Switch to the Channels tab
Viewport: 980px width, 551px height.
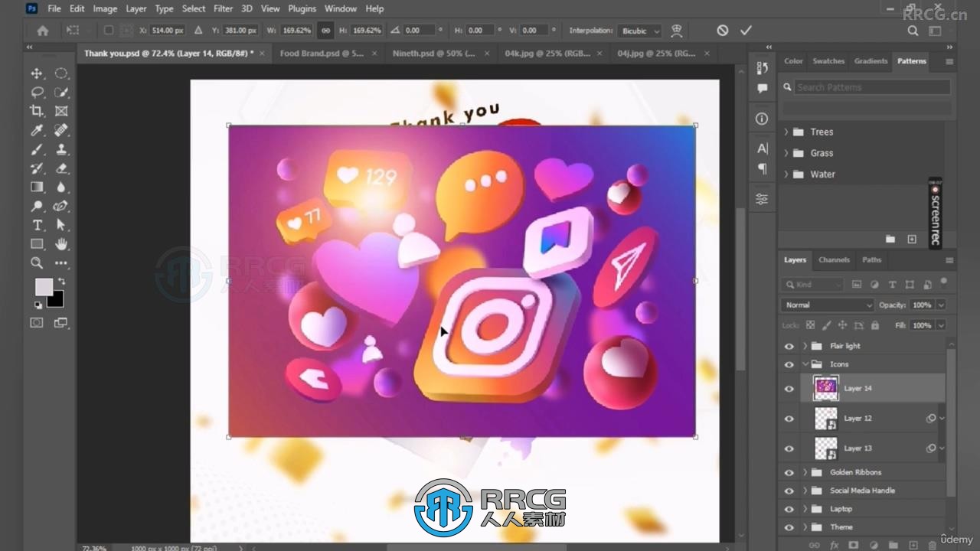834,260
